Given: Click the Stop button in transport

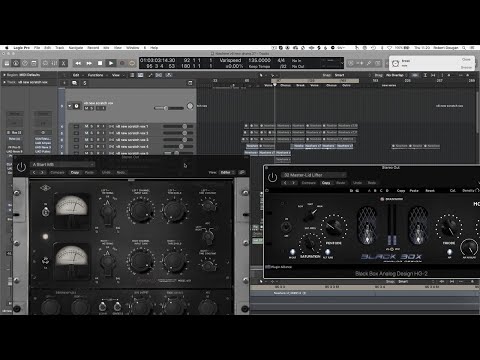Looking at the screenshot, I should tap(100, 63).
